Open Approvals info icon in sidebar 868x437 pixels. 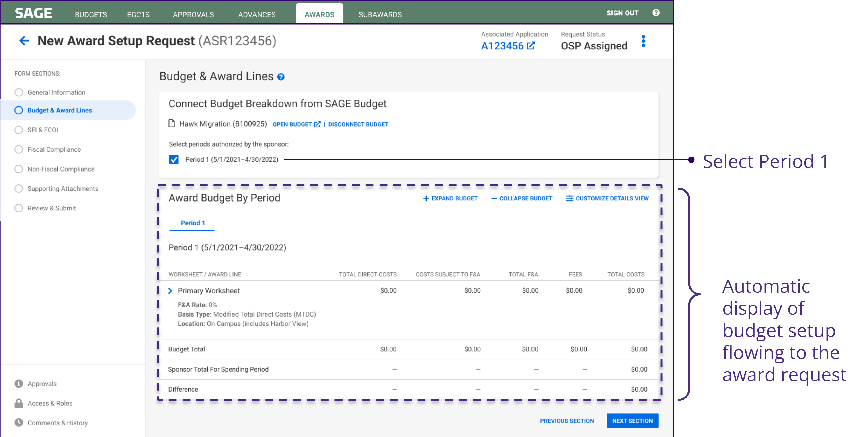point(19,384)
